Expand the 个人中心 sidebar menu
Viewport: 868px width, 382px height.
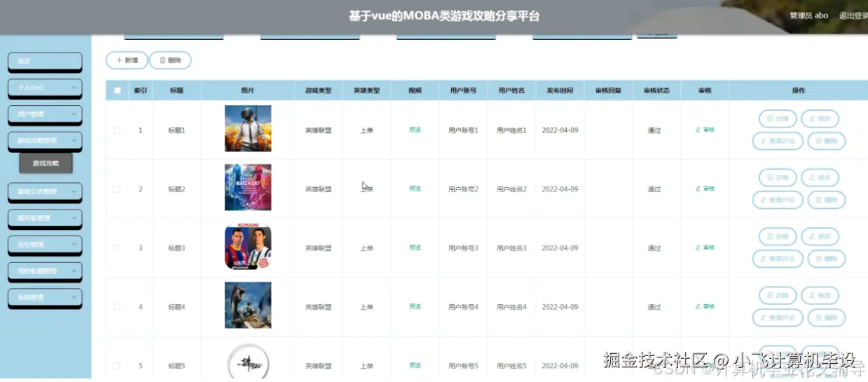pyautogui.click(x=45, y=88)
